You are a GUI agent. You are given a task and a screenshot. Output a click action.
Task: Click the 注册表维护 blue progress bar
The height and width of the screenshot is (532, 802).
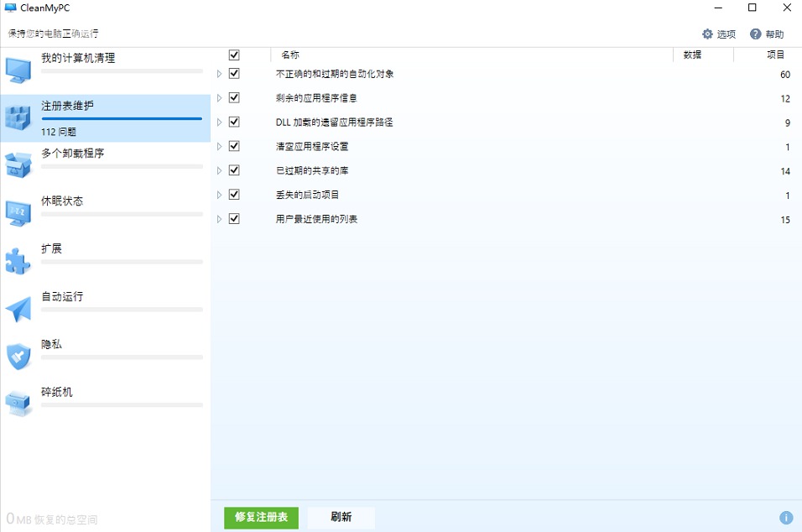[122, 118]
